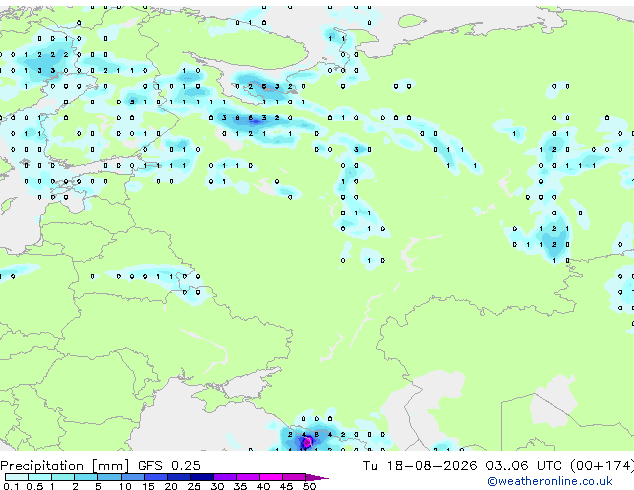Click the '15' legend scale label
The width and height of the screenshot is (634, 490).
[148, 486]
